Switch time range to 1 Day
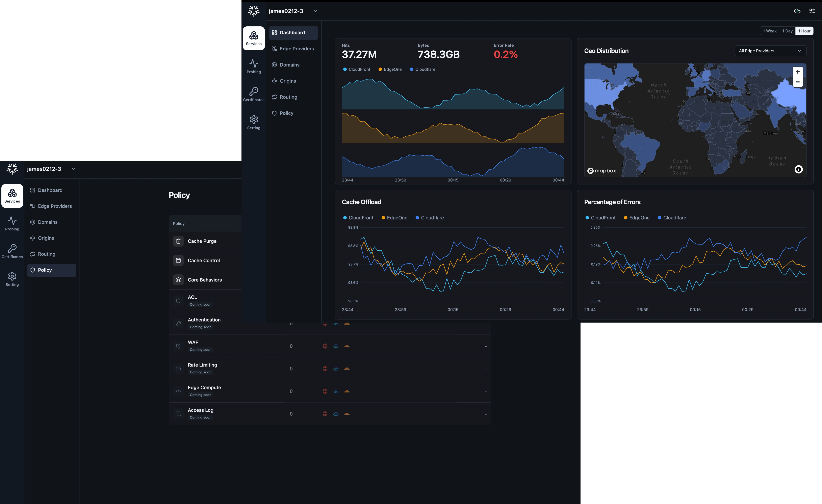Screen dimensions: 822x504 (x=787, y=31)
